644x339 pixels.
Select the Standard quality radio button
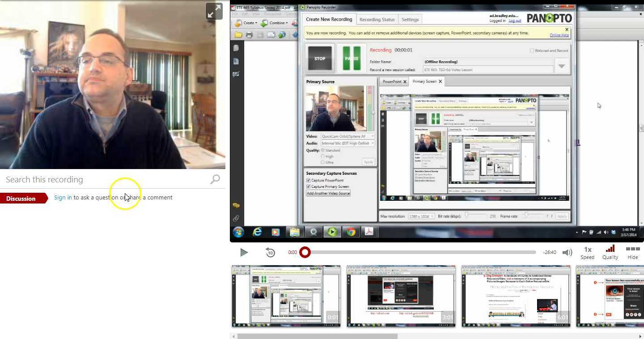pyautogui.click(x=322, y=150)
